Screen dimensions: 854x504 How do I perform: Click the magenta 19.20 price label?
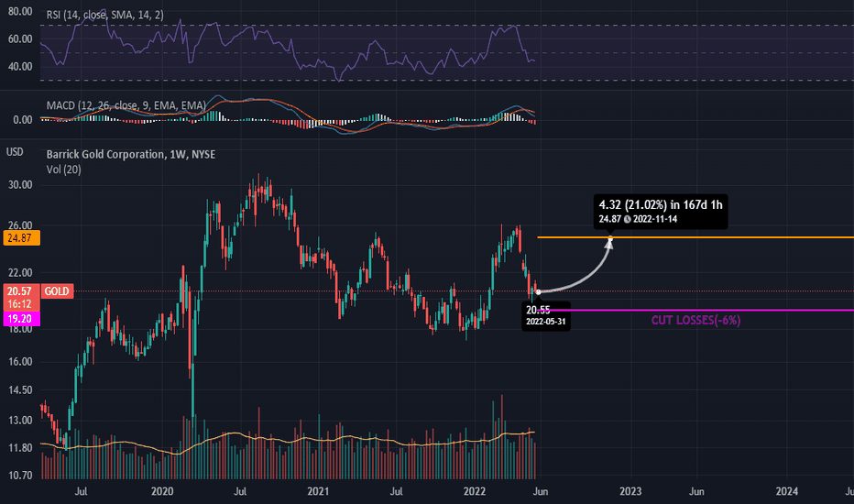click(21, 319)
